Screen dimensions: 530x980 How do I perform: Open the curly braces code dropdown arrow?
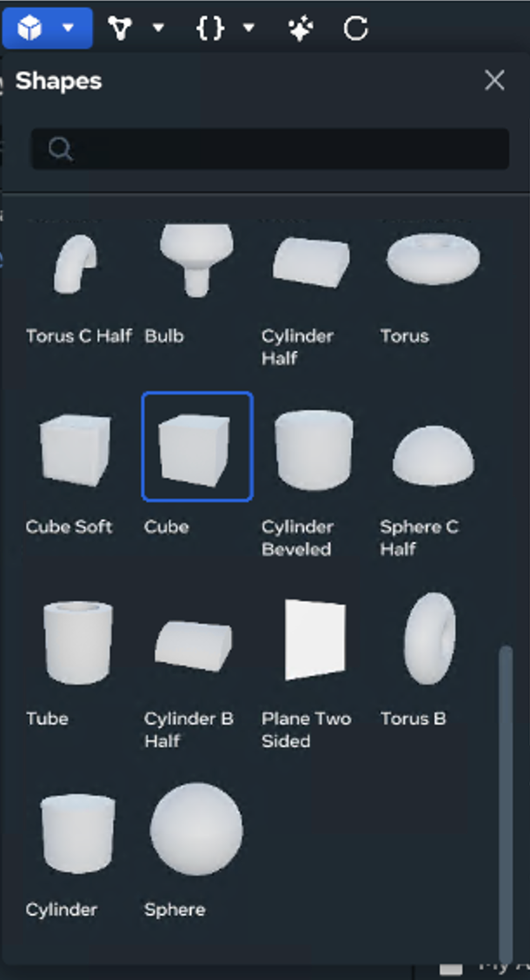click(x=248, y=28)
